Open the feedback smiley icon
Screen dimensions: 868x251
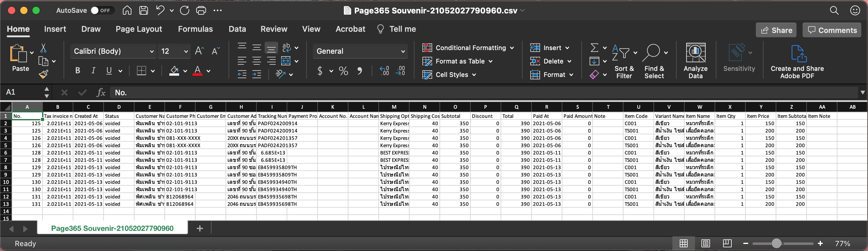[x=855, y=10]
